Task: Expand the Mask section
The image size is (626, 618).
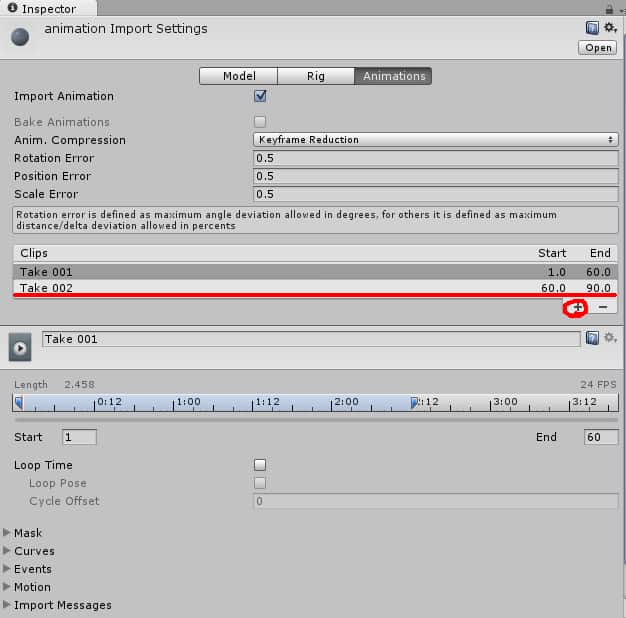Action: click(28, 533)
